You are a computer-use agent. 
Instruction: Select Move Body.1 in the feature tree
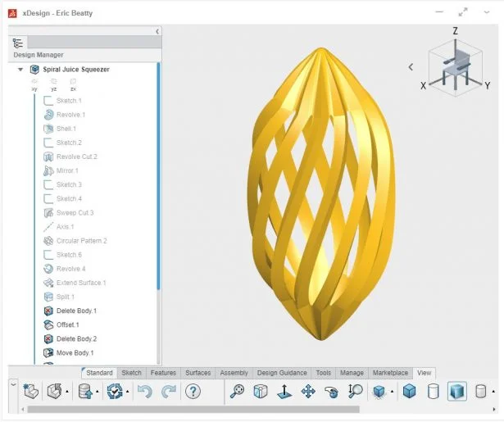[75, 352]
